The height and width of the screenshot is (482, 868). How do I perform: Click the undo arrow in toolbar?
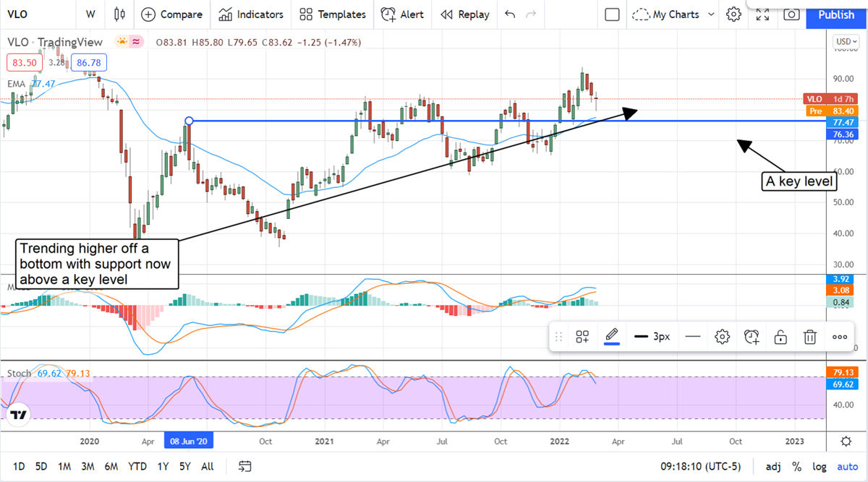[510, 14]
